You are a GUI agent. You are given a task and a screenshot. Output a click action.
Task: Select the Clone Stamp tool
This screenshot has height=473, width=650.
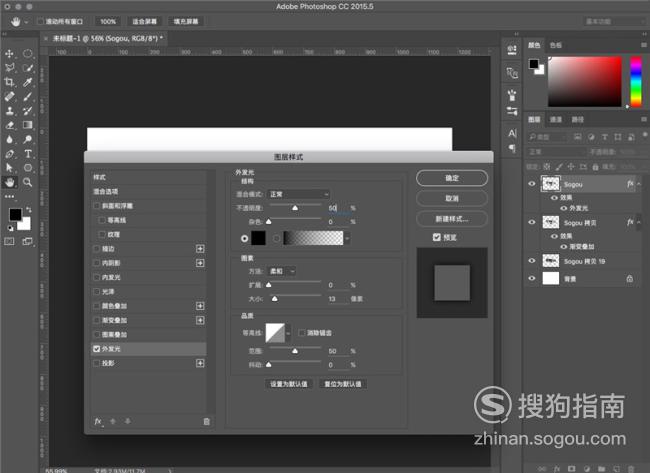pos(9,111)
